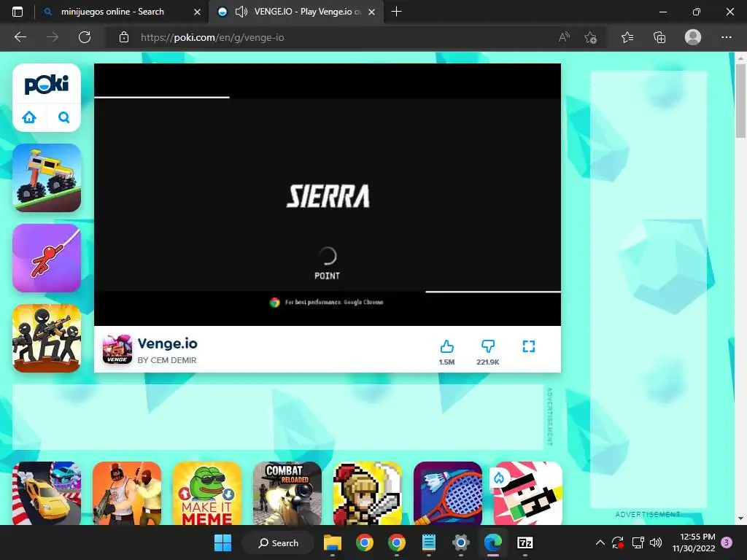Viewport: 747px width, 560px height.
Task: Enter fullscreen mode for the game
Action: tap(529, 346)
